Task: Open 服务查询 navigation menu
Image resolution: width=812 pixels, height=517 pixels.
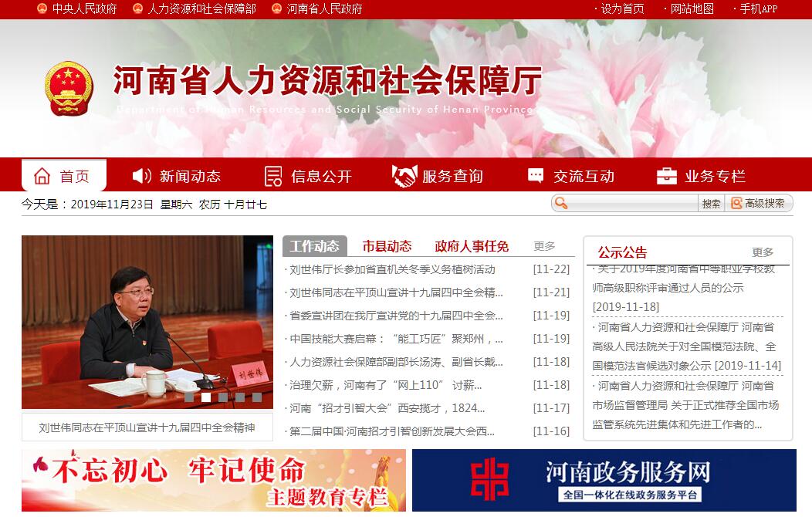Action: point(438,176)
